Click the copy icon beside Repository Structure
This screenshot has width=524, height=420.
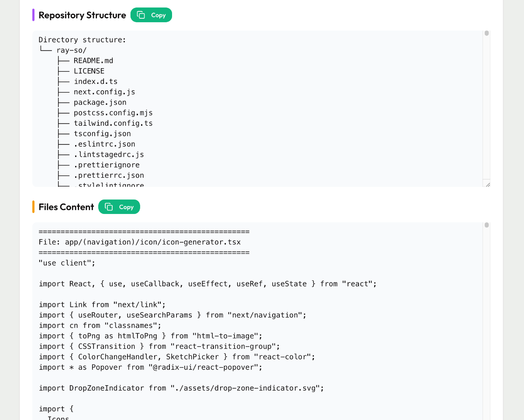click(141, 15)
